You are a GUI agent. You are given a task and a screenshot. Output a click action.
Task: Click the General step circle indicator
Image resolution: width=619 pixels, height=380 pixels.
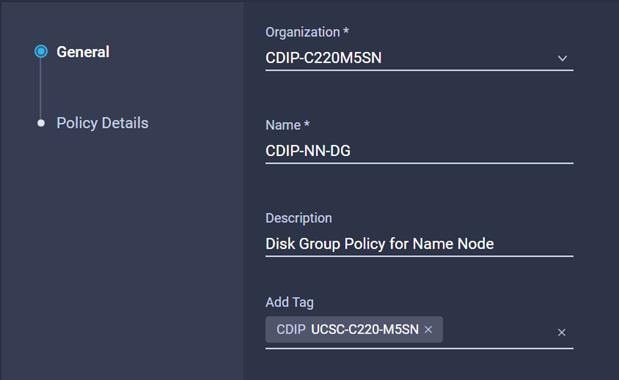click(x=41, y=51)
